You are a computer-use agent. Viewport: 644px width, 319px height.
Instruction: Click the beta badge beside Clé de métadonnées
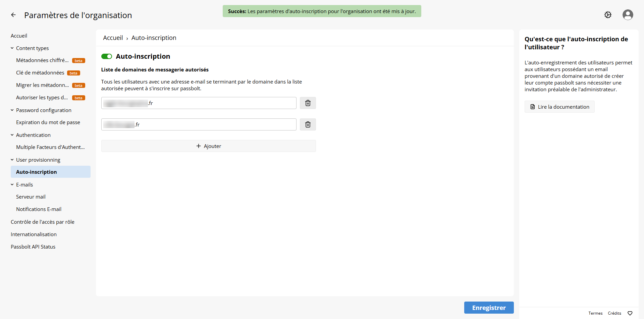click(73, 73)
